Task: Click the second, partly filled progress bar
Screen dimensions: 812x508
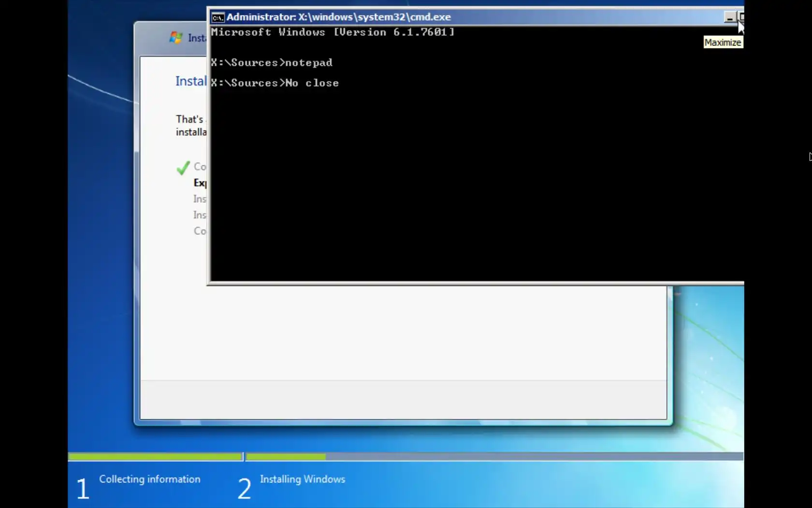Action: [495, 456]
